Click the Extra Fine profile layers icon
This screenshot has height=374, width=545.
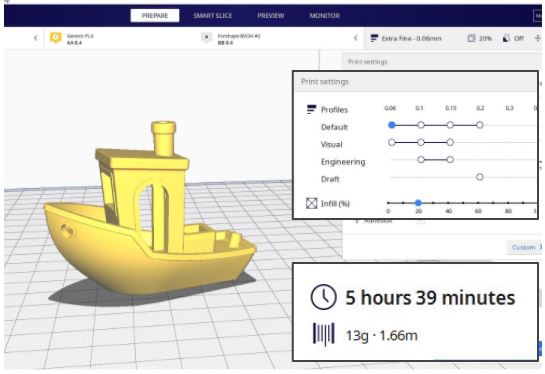374,38
